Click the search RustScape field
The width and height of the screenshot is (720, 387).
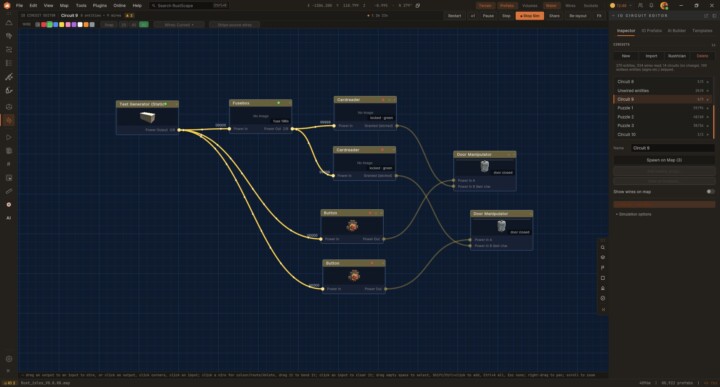click(189, 6)
